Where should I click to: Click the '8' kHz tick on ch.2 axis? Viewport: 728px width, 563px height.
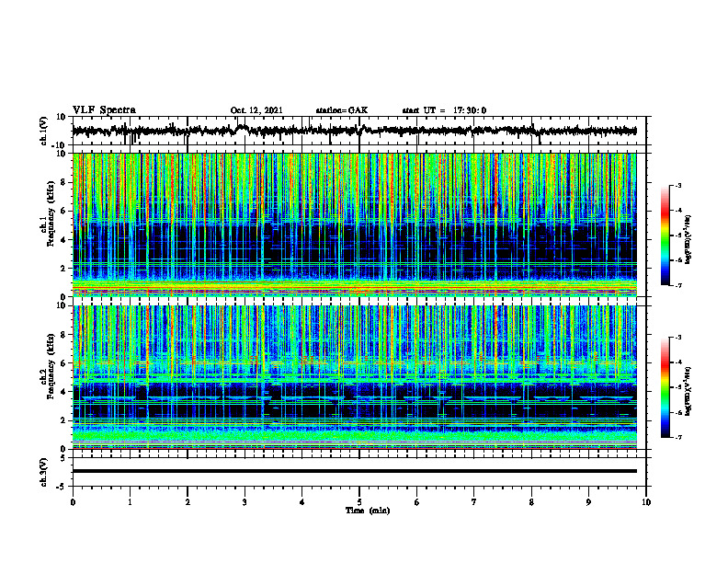[64, 335]
